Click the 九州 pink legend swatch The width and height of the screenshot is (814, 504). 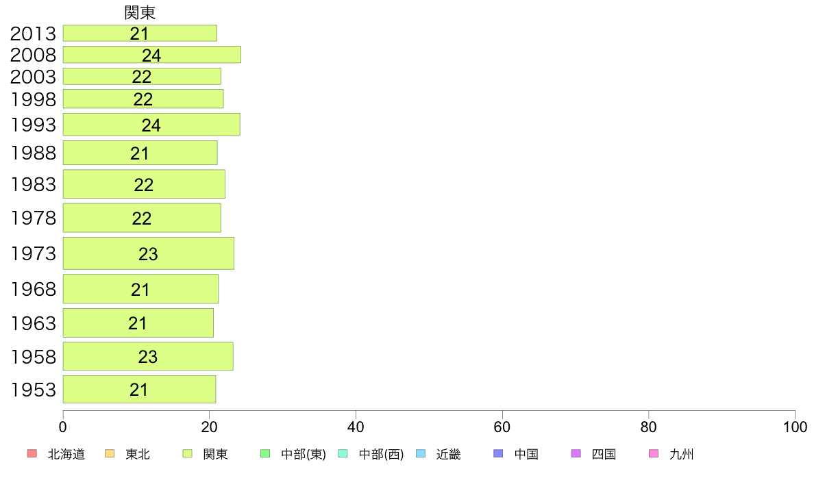click(x=654, y=453)
